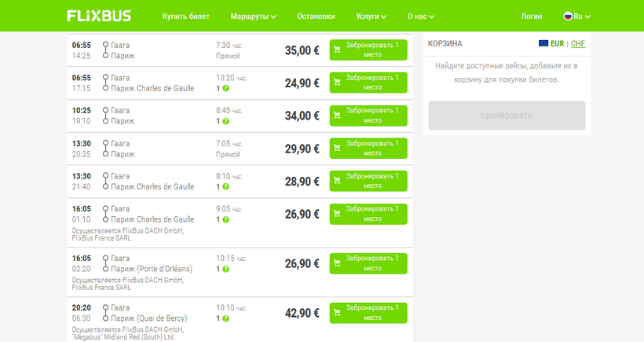Click the EUR European flag icon
This screenshot has width=644, height=342.
543,43
